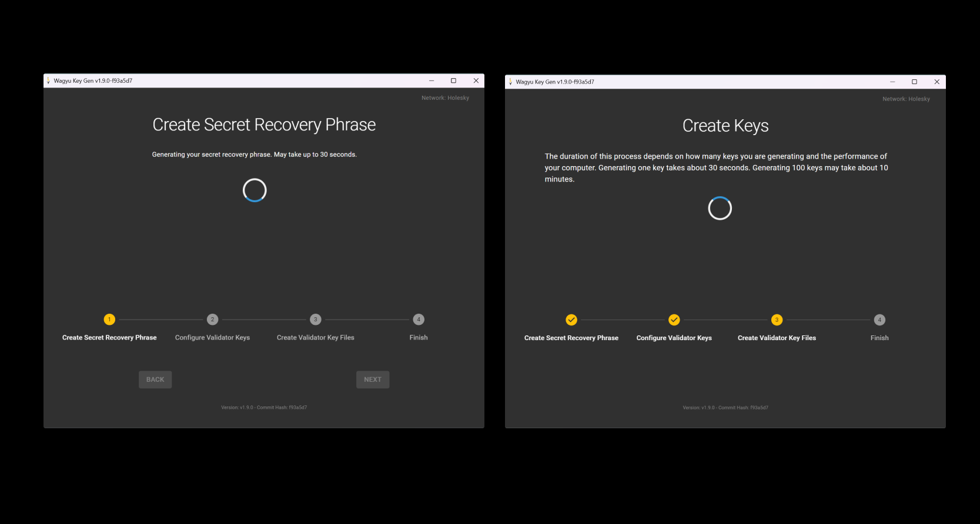This screenshot has height=524, width=980.
Task: Select step 3 circle in left window stepper
Action: pos(316,320)
